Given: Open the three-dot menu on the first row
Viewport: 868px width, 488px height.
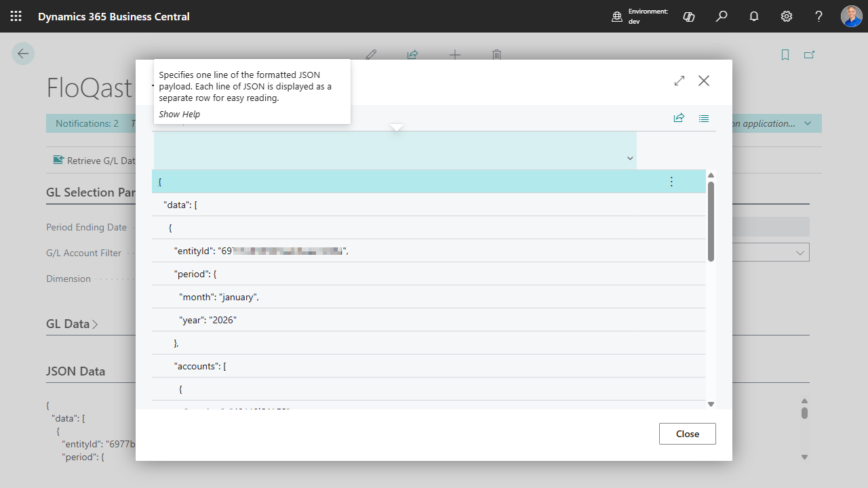Looking at the screenshot, I should tap(671, 182).
